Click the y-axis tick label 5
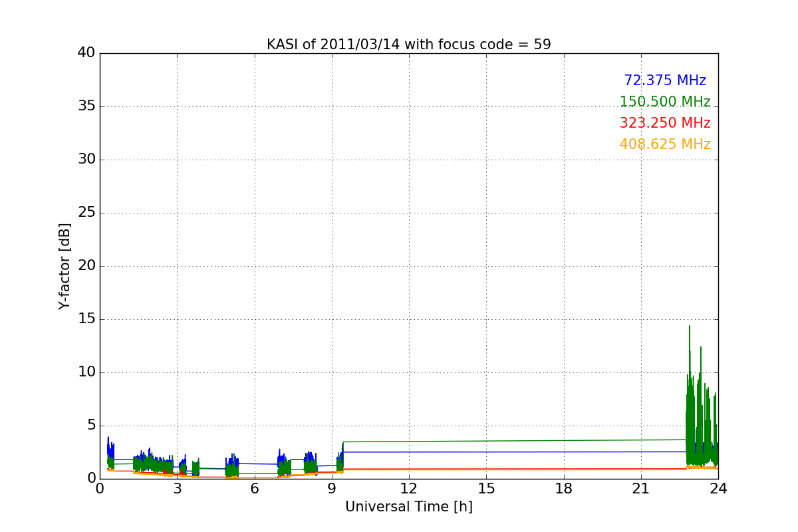The height and width of the screenshot is (532, 798). (91, 426)
